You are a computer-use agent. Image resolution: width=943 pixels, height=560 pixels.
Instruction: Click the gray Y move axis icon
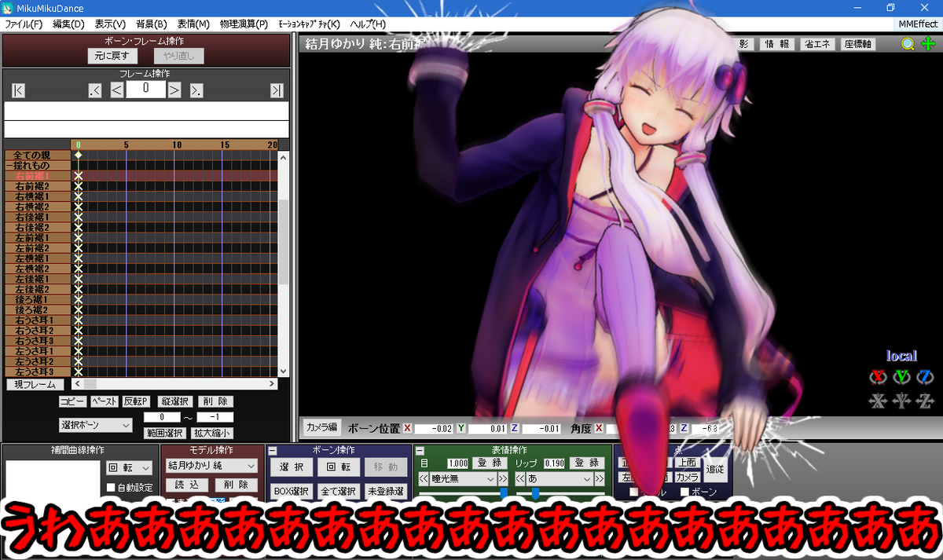coord(901,401)
